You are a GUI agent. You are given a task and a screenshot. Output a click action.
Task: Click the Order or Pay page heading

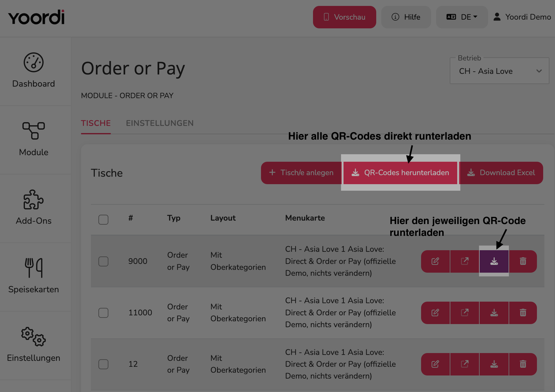point(133,69)
